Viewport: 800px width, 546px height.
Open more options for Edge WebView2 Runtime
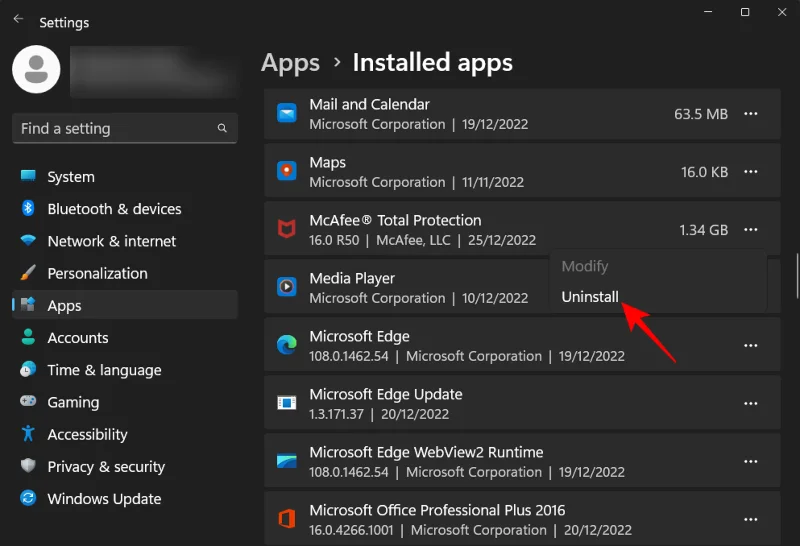tap(751, 461)
